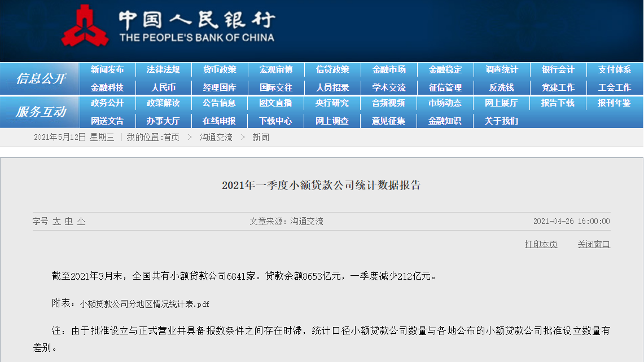Viewport: 644px width, 362px height.
Task: Go to 金融稳定 page
Action: click(x=446, y=70)
